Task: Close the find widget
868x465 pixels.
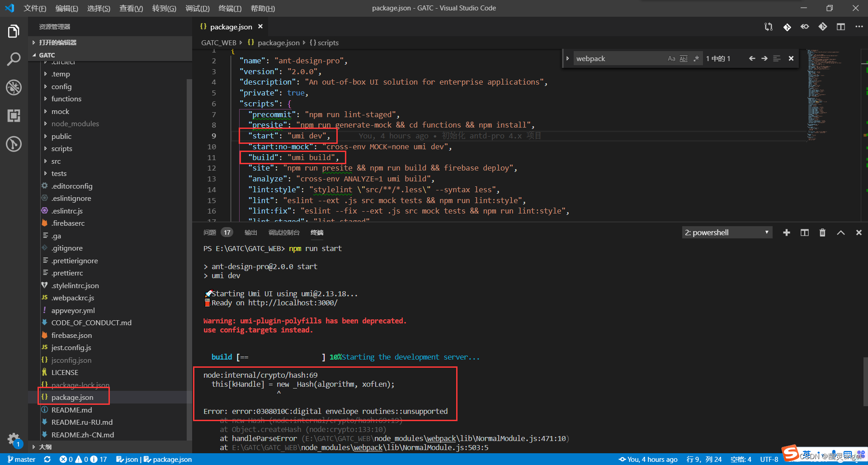Action: click(x=791, y=58)
